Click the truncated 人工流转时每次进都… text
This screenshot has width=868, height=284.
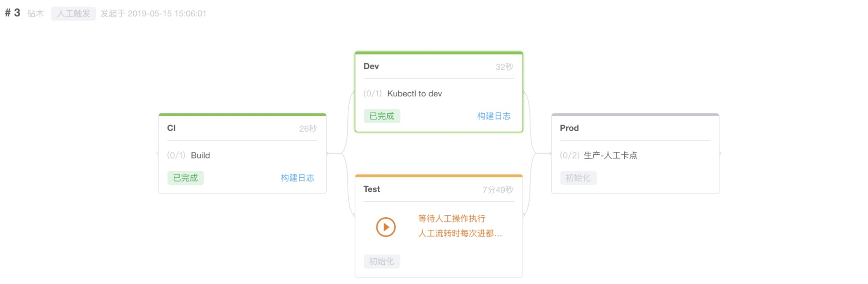(x=460, y=233)
